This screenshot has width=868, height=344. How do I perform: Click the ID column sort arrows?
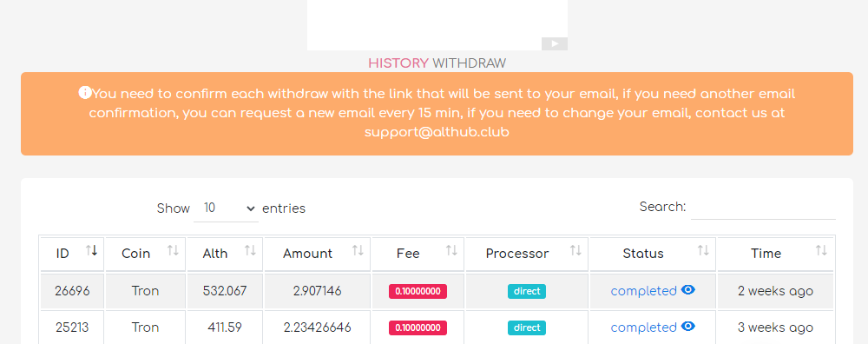92,250
